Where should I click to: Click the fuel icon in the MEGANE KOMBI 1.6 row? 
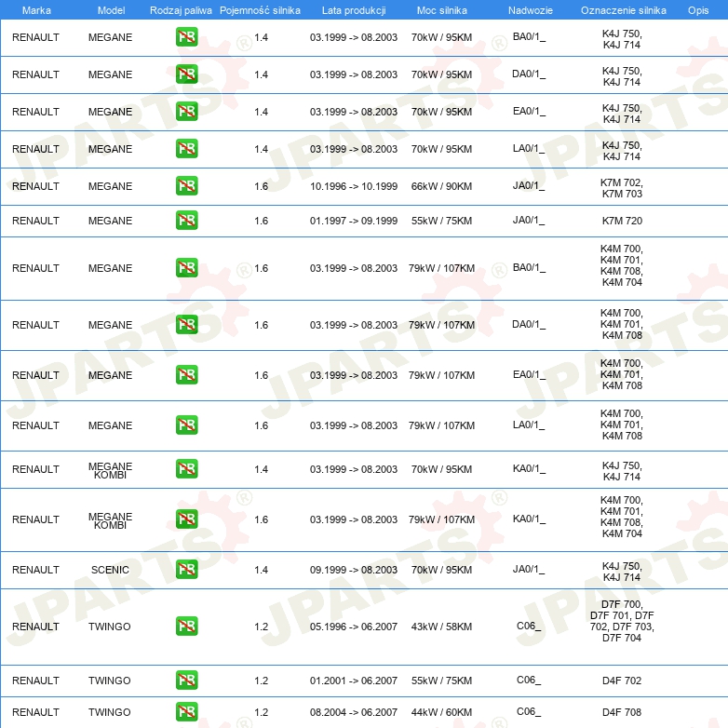click(x=186, y=519)
